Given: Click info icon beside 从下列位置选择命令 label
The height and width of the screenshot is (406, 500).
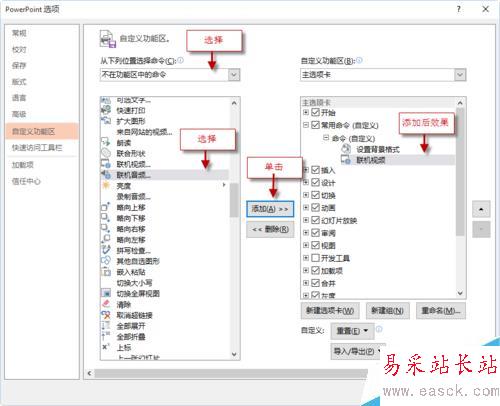Looking at the screenshot, I should (180, 60).
